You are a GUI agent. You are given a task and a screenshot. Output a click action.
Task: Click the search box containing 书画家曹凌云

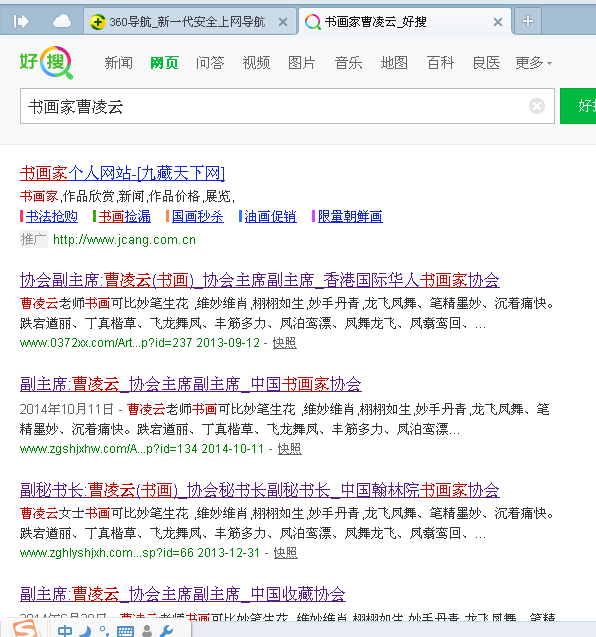point(287,106)
